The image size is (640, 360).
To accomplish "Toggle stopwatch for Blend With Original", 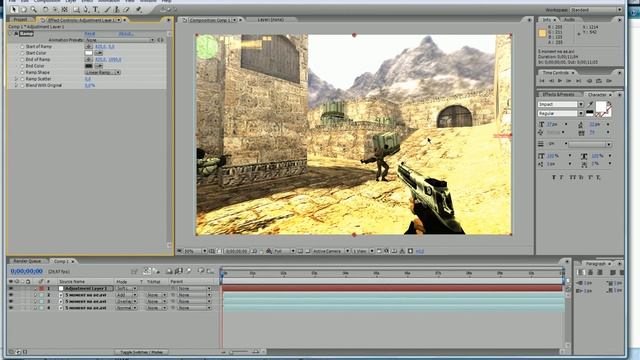I will [x=22, y=85].
